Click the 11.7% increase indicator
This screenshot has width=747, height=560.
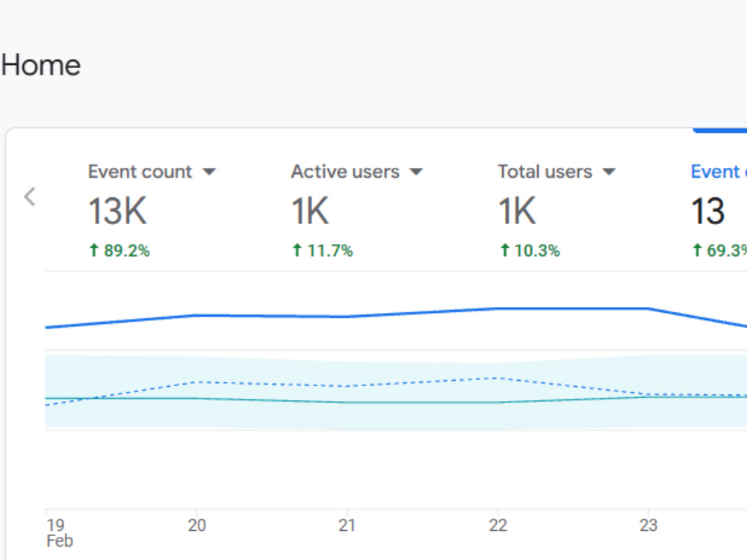pos(323,250)
